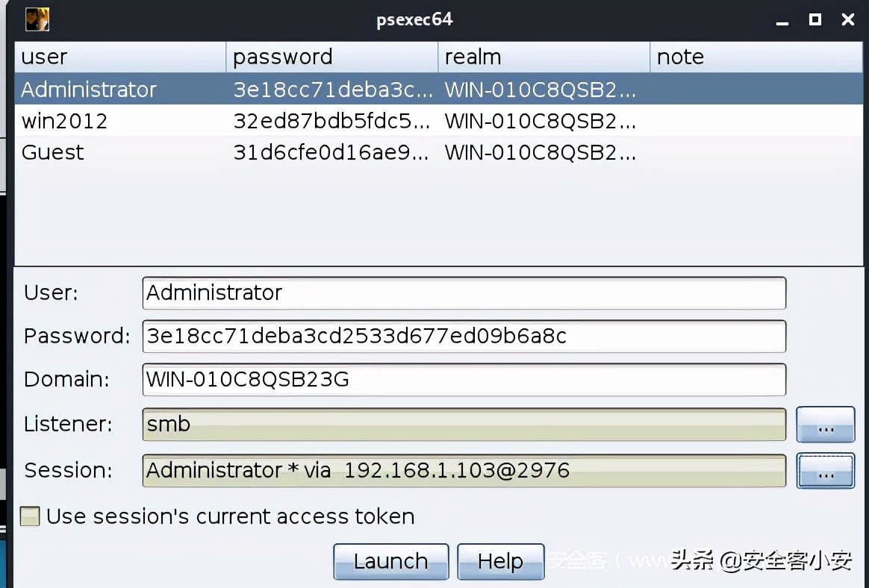The height and width of the screenshot is (588, 869).
Task: Click the Launch button
Action: click(x=390, y=561)
